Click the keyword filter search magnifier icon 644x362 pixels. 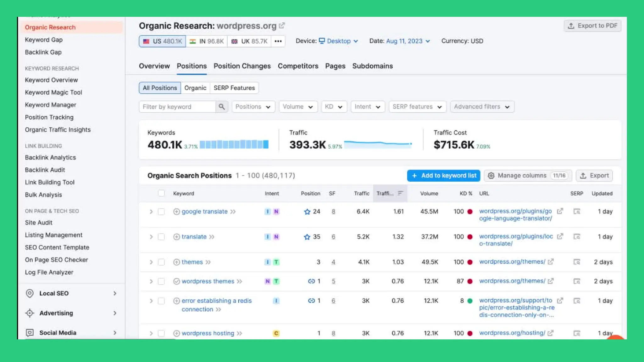tap(222, 107)
